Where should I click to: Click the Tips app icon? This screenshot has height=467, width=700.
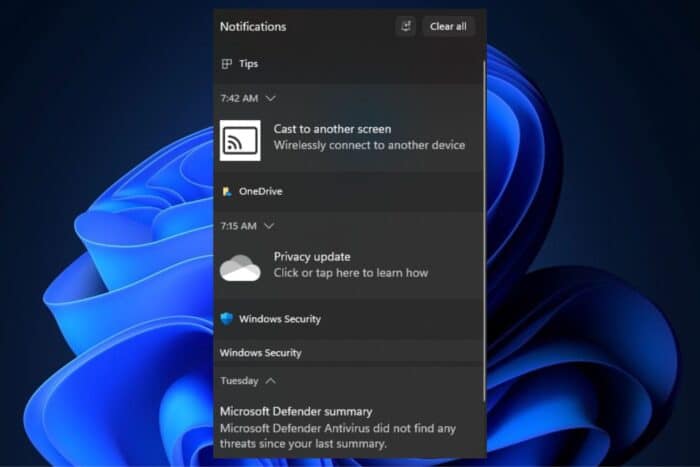click(227, 64)
